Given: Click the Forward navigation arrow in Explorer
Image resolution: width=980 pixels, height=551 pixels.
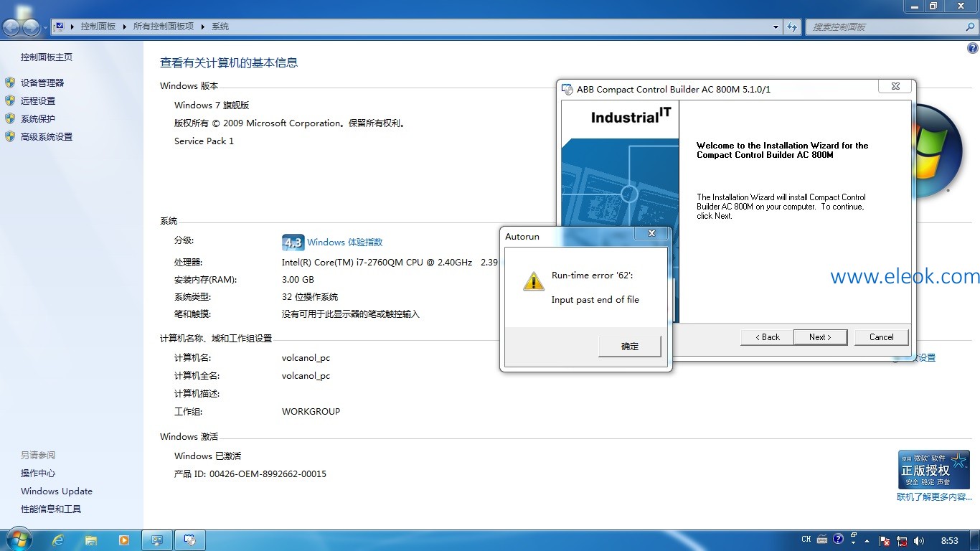Looking at the screenshot, I should point(32,27).
